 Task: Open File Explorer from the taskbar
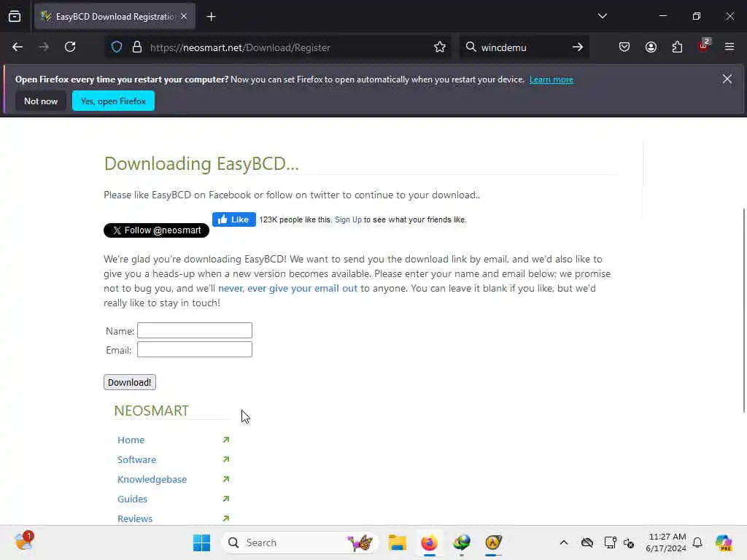click(397, 542)
